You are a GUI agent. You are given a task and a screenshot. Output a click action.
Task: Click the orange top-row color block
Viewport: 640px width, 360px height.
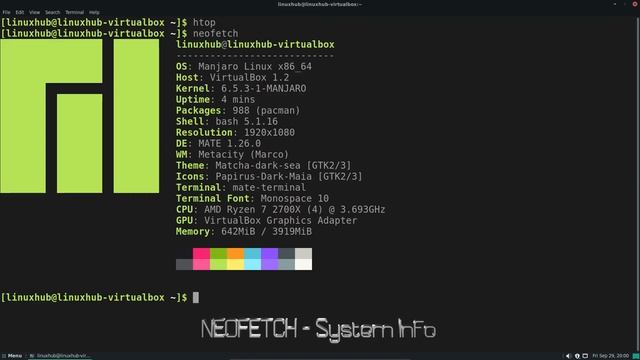236,253
